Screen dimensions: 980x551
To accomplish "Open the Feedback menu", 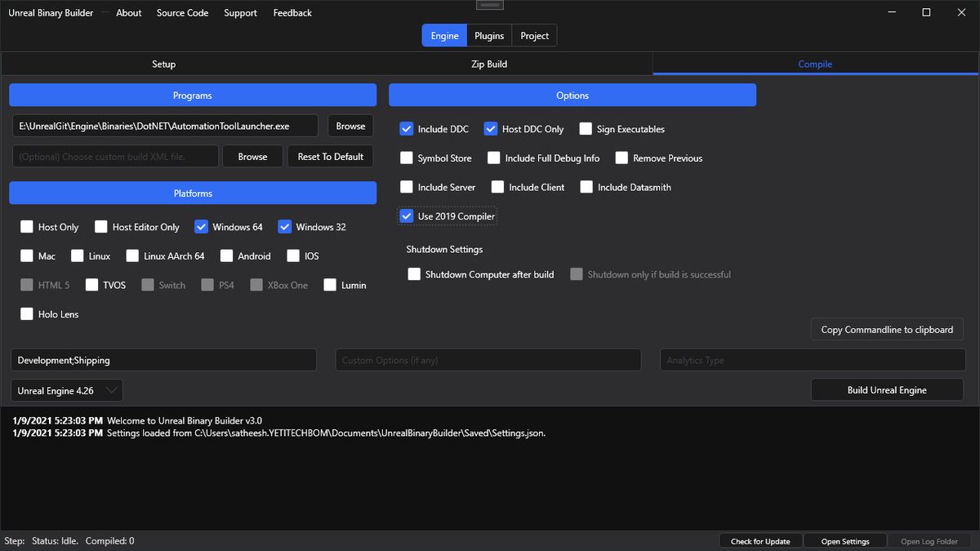I will pyautogui.click(x=292, y=12).
